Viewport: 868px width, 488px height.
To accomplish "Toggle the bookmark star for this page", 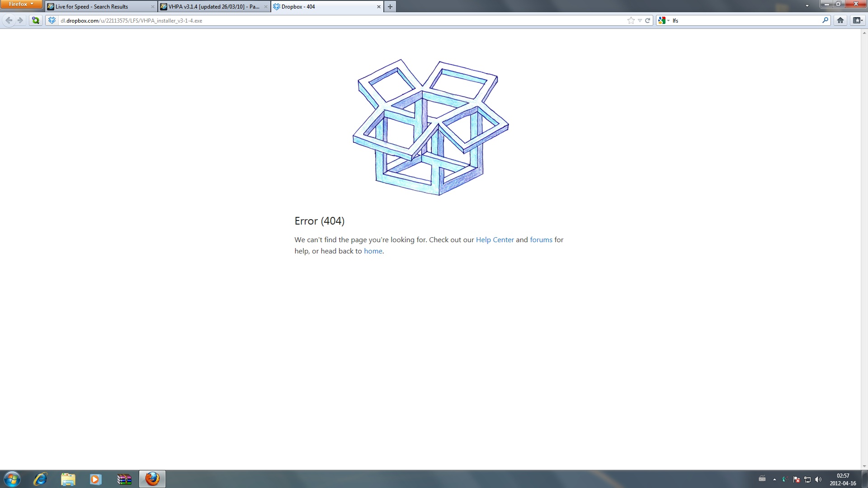I will coord(631,20).
